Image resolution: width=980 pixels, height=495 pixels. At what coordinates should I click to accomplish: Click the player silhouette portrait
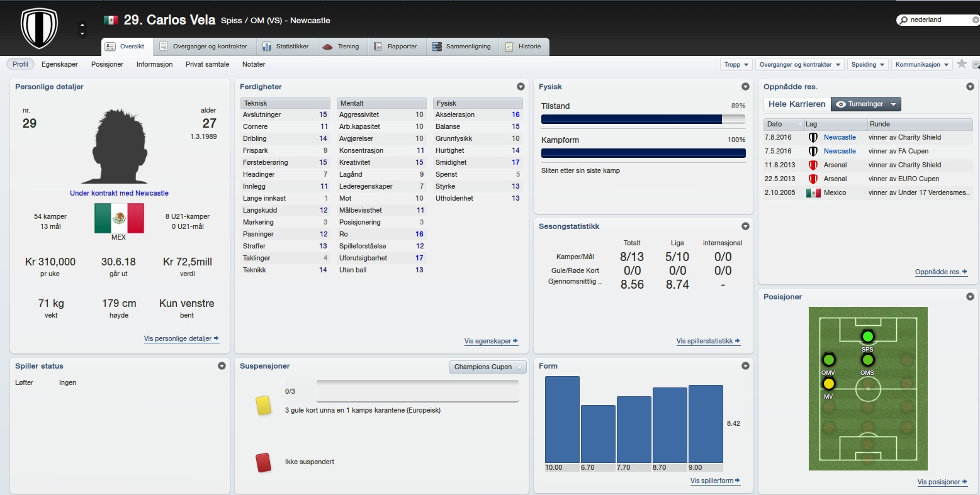point(119,147)
